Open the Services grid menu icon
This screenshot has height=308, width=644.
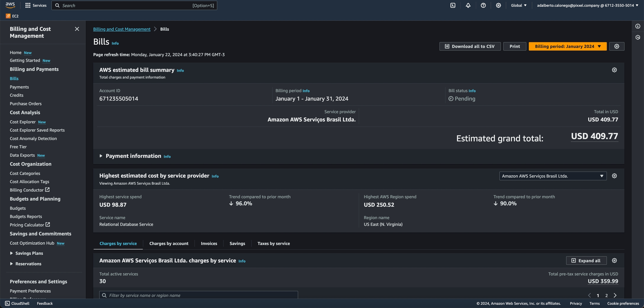click(x=28, y=5)
